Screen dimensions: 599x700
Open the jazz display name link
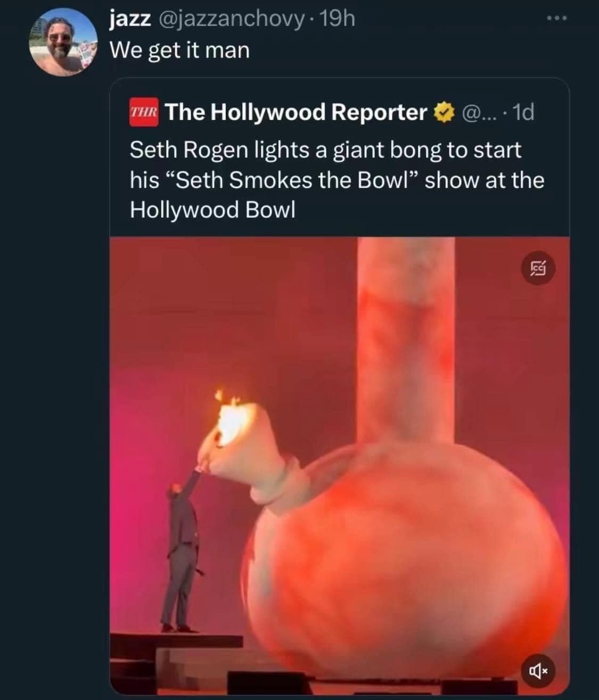pos(130,20)
